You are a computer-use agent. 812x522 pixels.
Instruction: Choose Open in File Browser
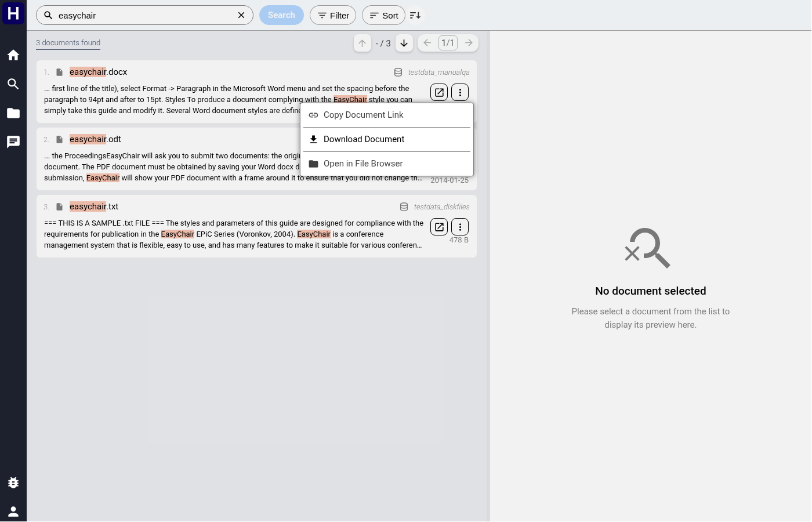(x=387, y=164)
